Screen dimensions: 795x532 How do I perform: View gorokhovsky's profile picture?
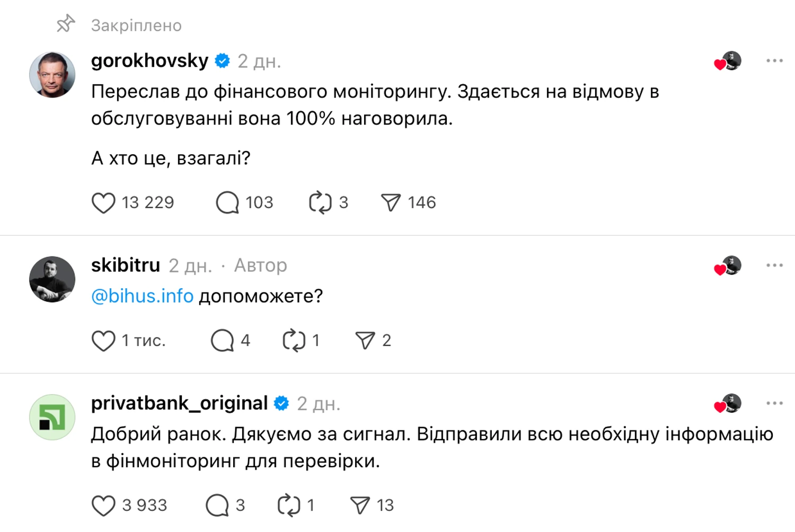coord(52,75)
